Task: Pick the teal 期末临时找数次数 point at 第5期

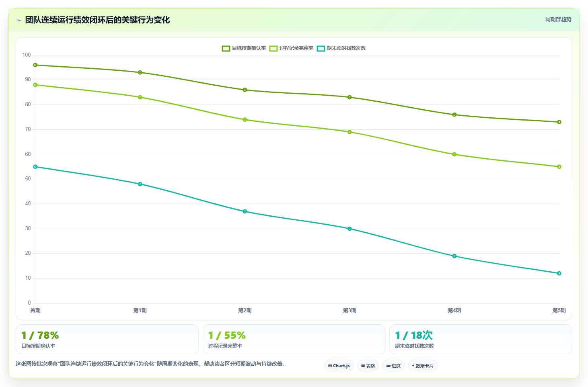Action: click(x=559, y=273)
